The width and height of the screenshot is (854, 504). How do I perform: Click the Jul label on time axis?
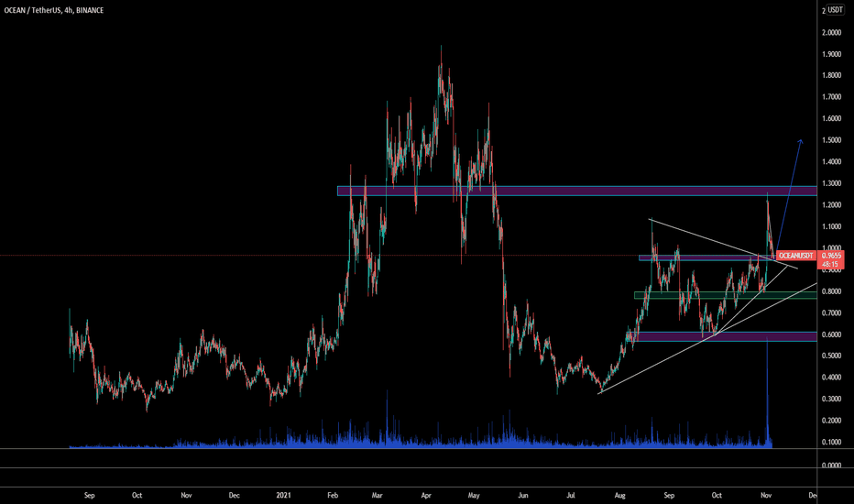tap(571, 495)
